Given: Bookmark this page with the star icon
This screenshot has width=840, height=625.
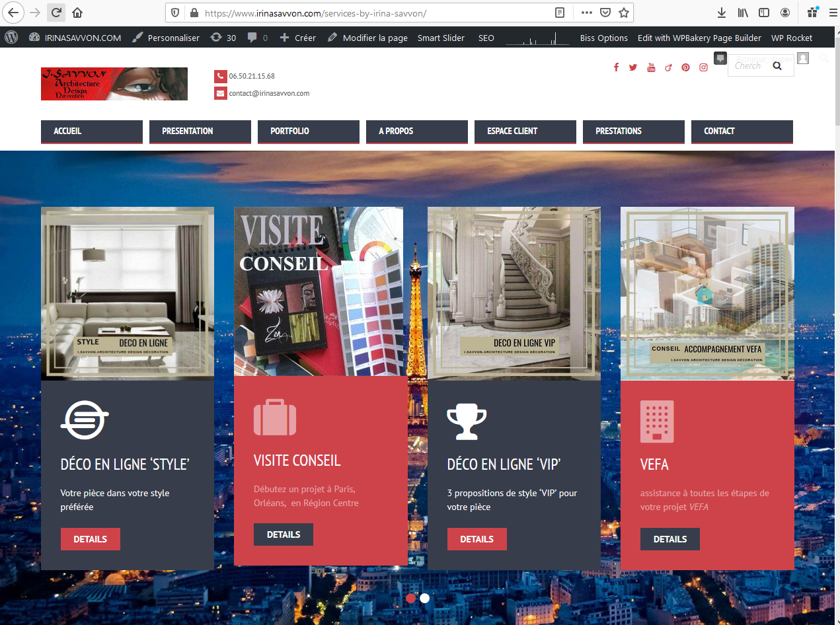Looking at the screenshot, I should [623, 13].
